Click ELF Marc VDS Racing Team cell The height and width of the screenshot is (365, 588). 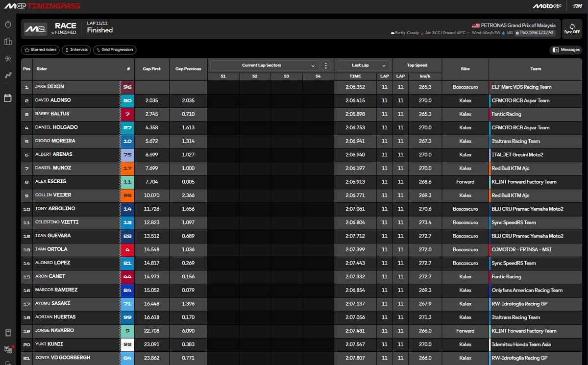pos(535,87)
